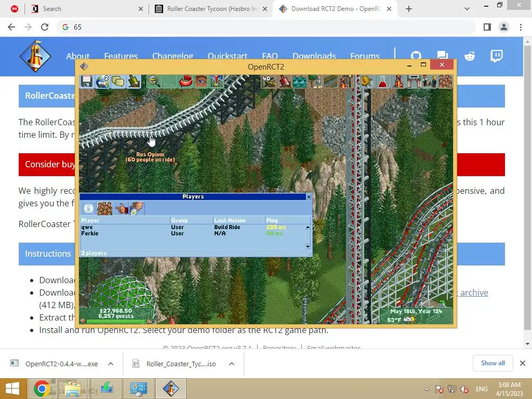Open Chrome three-dot menu
Image resolution: width=532 pixels, height=399 pixels.
[x=521, y=27]
